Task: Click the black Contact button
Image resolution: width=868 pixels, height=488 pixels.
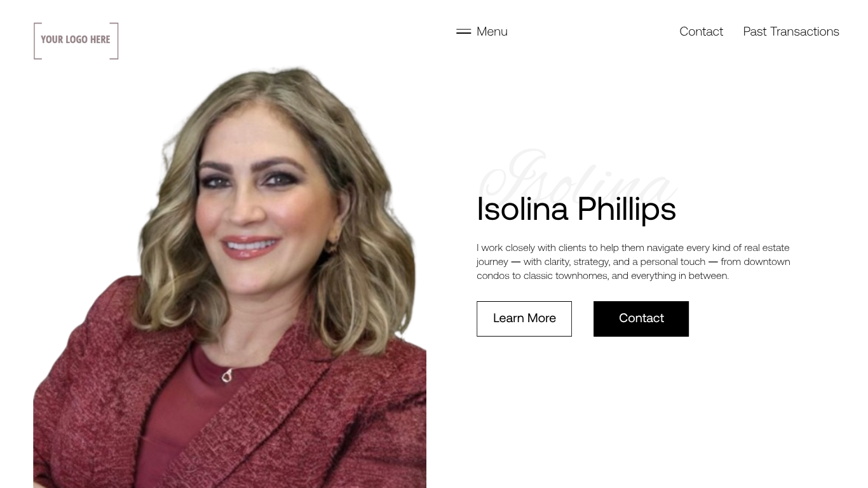Action: pyautogui.click(x=641, y=318)
